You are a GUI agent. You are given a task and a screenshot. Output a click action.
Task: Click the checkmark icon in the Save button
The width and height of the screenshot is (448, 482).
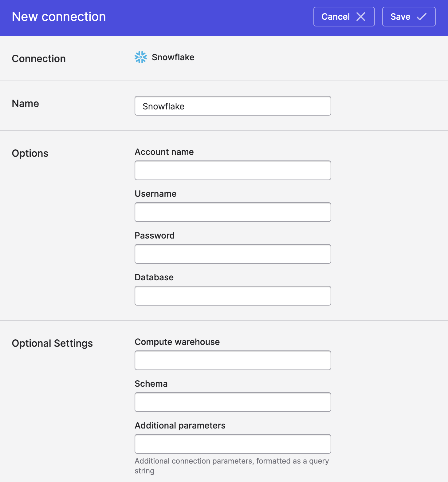point(422,17)
